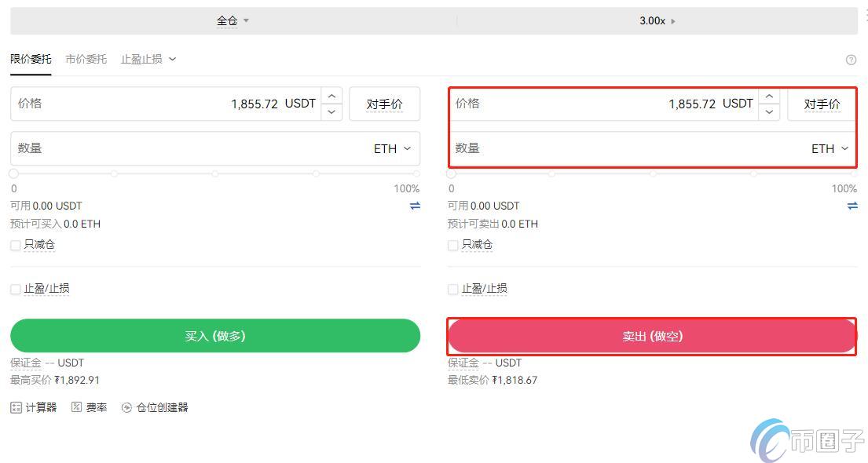Check 只减仓 on the sell side
This screenshot has width=868, height=463.
(x=452, y=244)
